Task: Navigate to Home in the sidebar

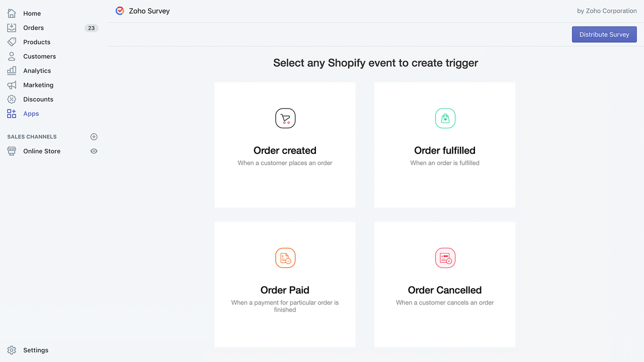Action: click(32, 13)
